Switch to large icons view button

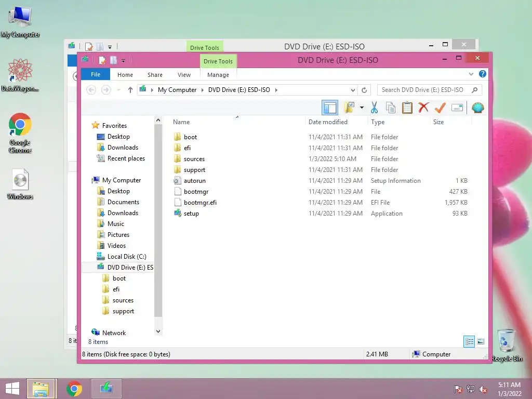coord(481,341)
